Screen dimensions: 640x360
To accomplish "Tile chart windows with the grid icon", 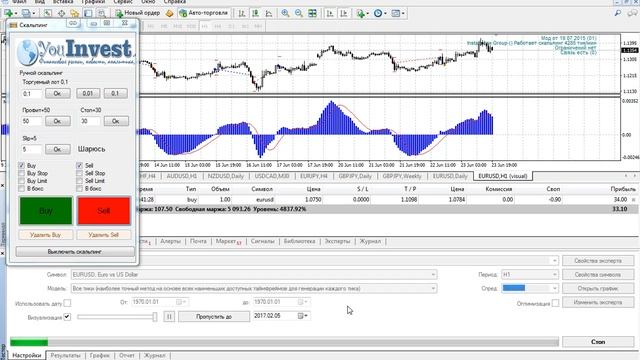I will [x=312, y=13].
